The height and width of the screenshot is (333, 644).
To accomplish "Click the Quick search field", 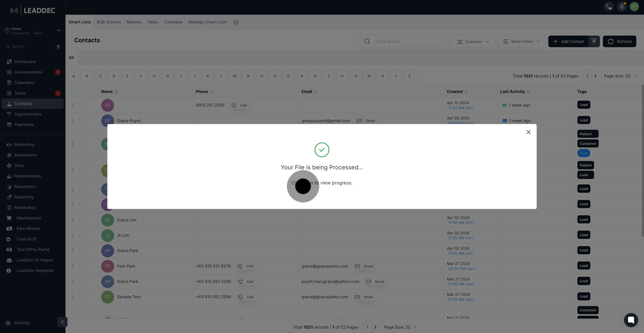I will [404, 41].
